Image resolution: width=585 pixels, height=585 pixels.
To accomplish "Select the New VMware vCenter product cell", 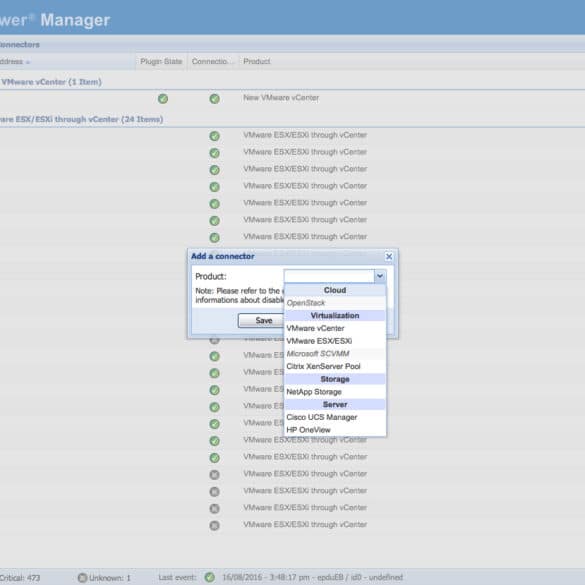I will coord(281,98).
